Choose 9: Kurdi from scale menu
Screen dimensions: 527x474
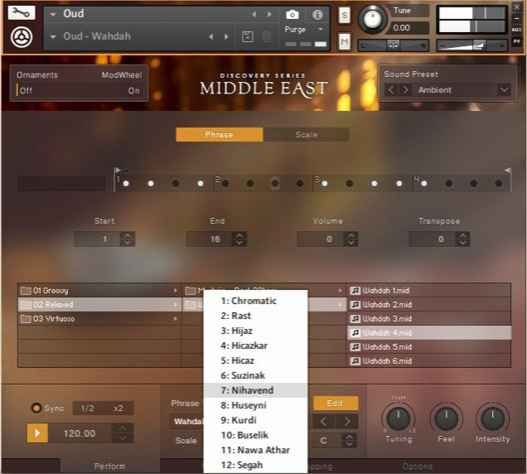[x=255, y=420]
